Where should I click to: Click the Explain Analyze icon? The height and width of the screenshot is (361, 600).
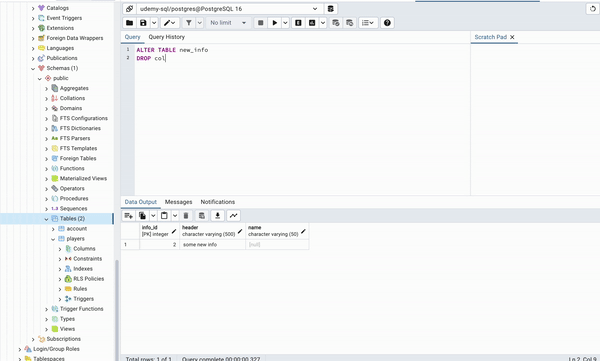click(312, 23)
